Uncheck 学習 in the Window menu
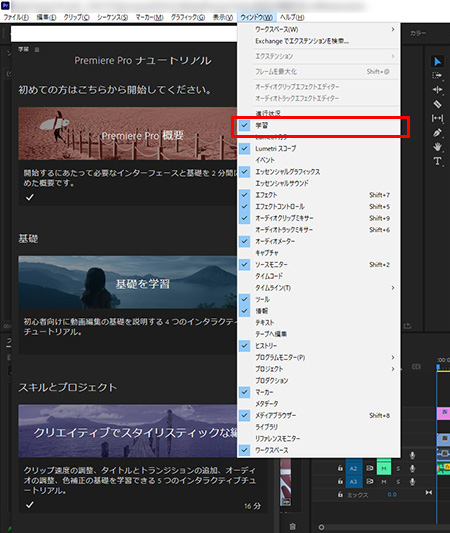Image resolution: width=450 pixels, height=533 pixels. (x=318, y=125)
